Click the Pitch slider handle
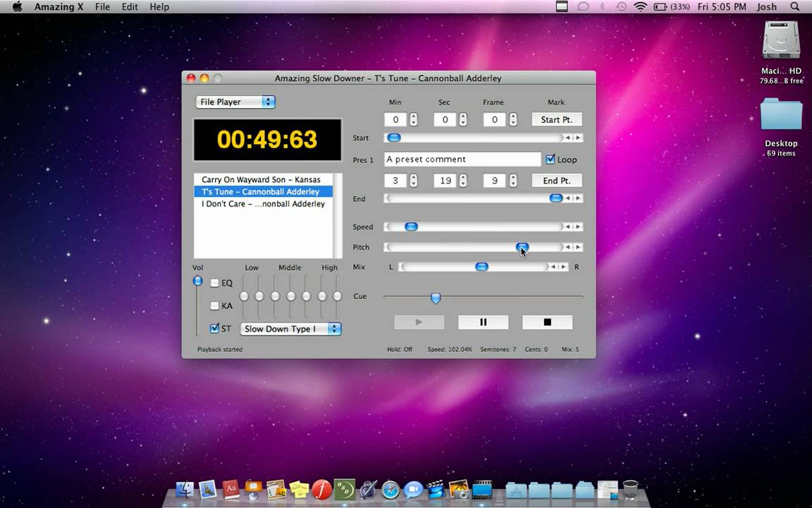Screen dimensions: 812x508 click(x=522, y=247)
